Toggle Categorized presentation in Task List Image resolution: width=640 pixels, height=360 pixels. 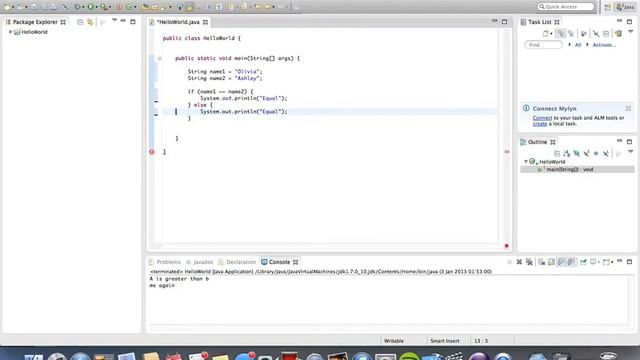click(561, 33)
